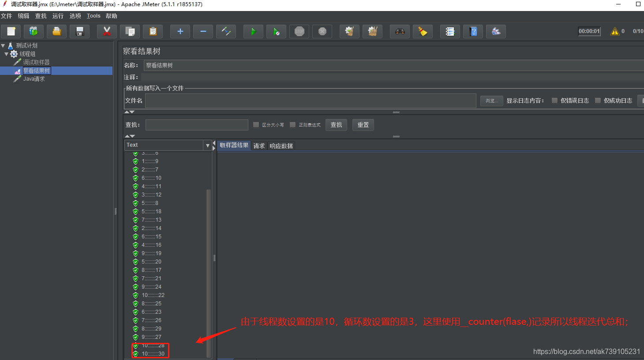644x360 pixels.
Task: Select result row 9::::::::19
Action: coord(151,253)
